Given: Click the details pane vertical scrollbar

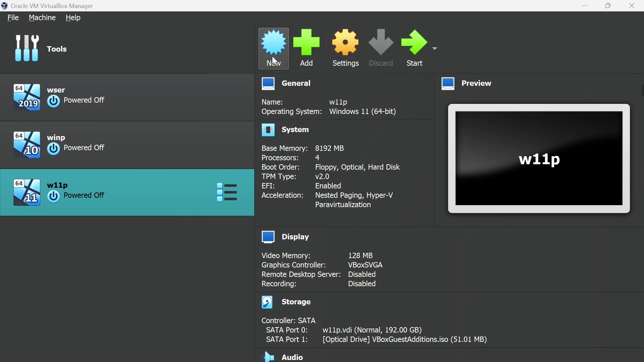Looking at the screenshot, I should (642, 90).
